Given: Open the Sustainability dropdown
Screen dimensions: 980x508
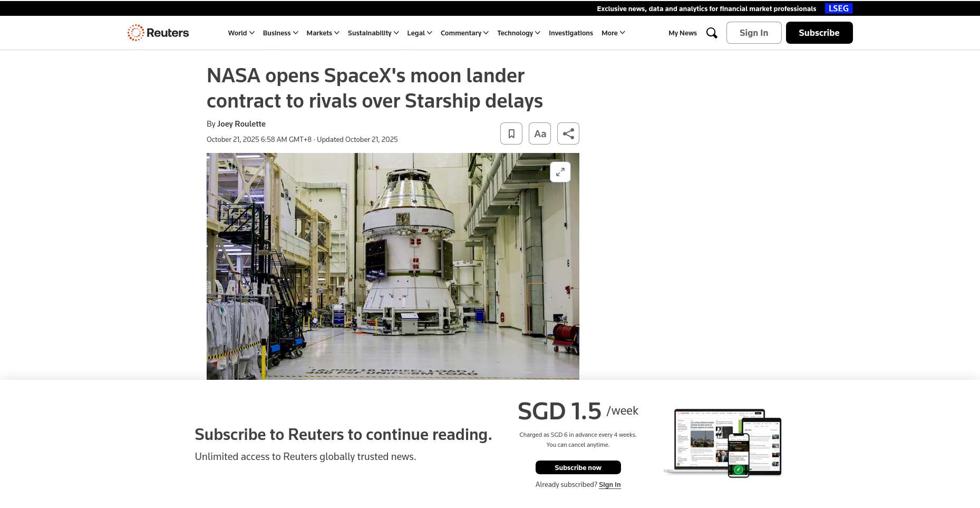Looking at the screenshot, I should point(373,33).
